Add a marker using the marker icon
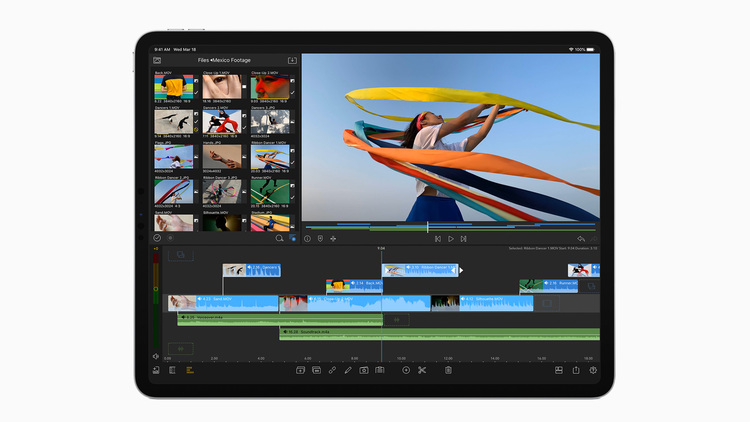This screenshot has width=750, height=422. [320, 239]
